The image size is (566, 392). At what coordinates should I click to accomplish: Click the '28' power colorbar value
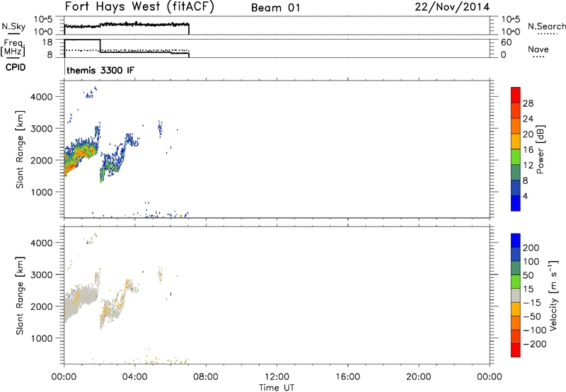528,103
